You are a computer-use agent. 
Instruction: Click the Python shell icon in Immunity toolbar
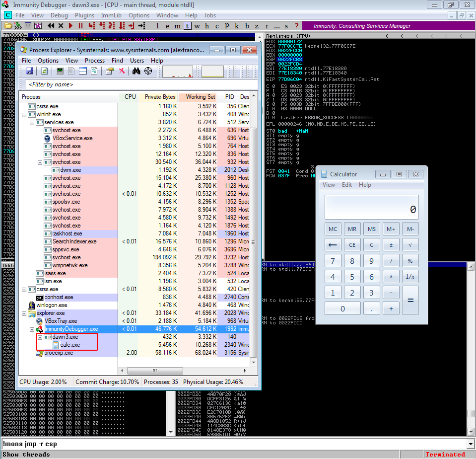18,26
